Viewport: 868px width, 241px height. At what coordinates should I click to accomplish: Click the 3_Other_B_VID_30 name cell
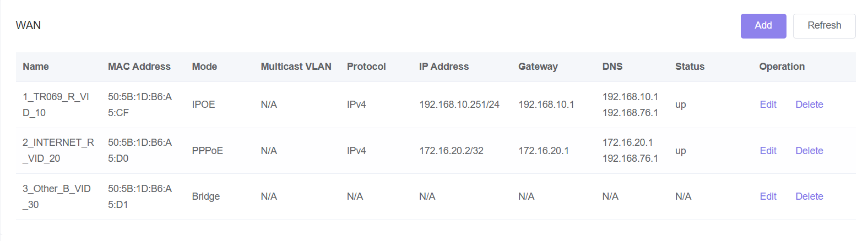56,196
